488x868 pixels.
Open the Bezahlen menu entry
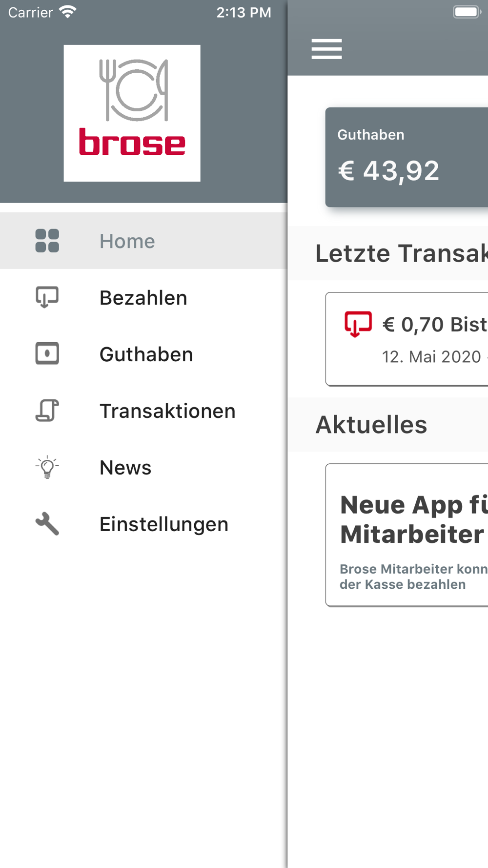(143, 297)
